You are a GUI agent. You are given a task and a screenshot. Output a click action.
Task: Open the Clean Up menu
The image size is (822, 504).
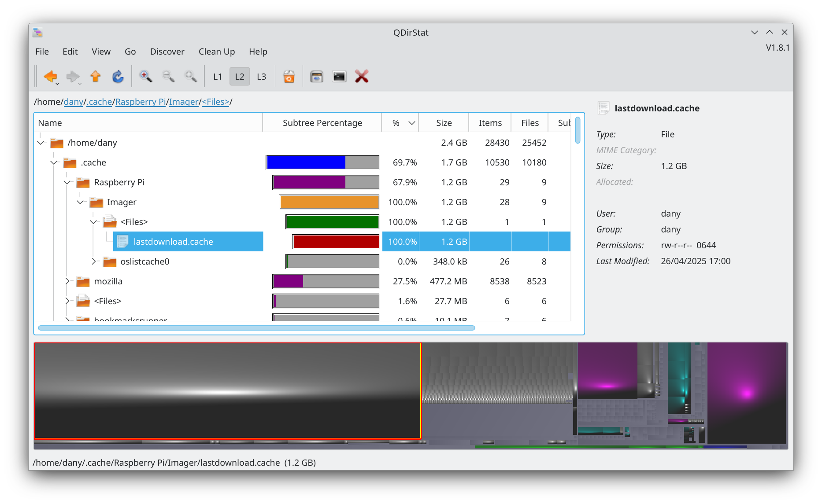(x=217, y=52)
